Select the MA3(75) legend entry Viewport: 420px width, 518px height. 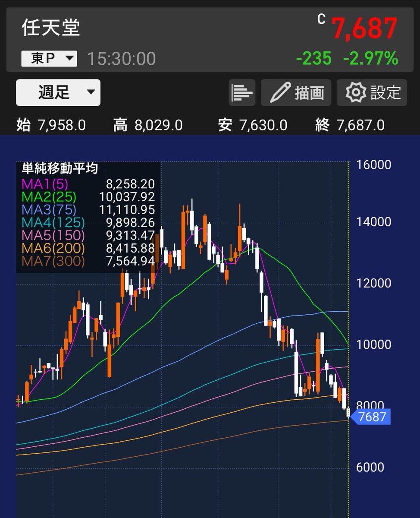49,210
